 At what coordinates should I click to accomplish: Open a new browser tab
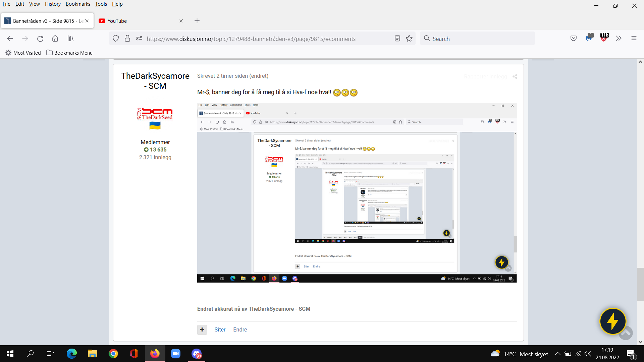pos(197,21)
